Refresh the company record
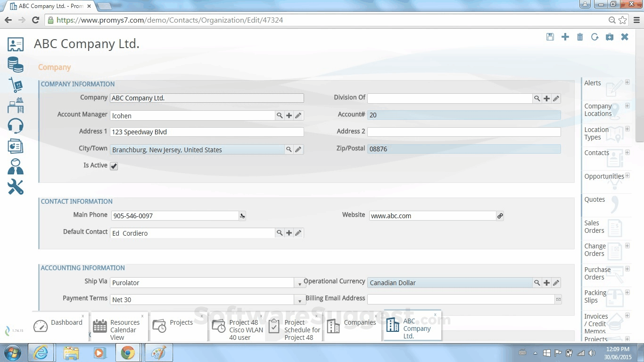This screenshot has height=362, width=644. pyautogui.click(x=595, y=37)
